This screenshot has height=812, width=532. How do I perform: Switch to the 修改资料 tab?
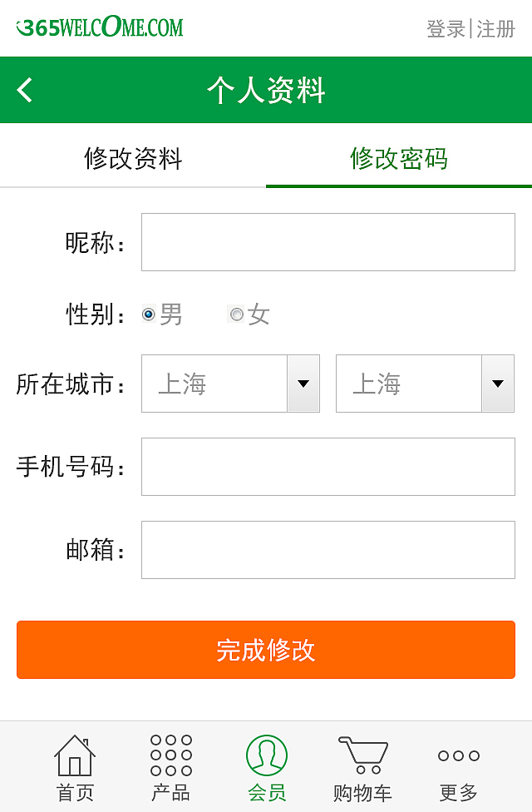pos(132,160)
